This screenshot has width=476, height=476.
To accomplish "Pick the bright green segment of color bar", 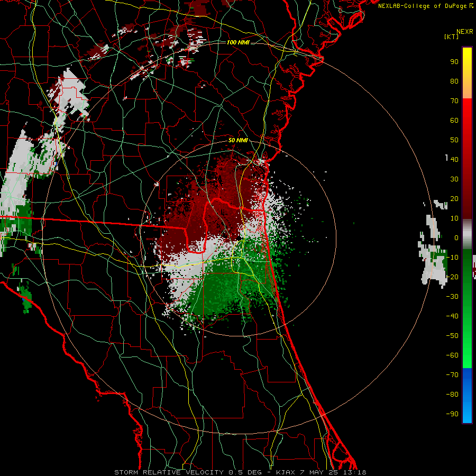I will [467, 349].
